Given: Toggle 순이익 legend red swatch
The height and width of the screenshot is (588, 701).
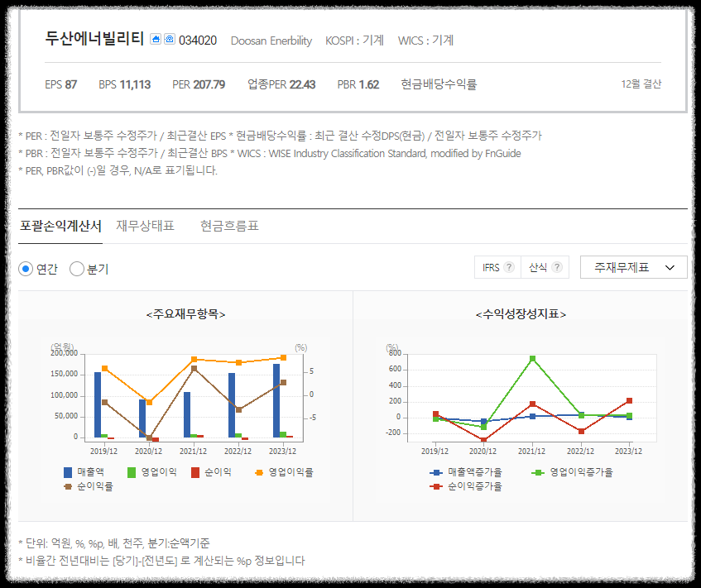Looking at the screenshot, I should coord(195,472).
